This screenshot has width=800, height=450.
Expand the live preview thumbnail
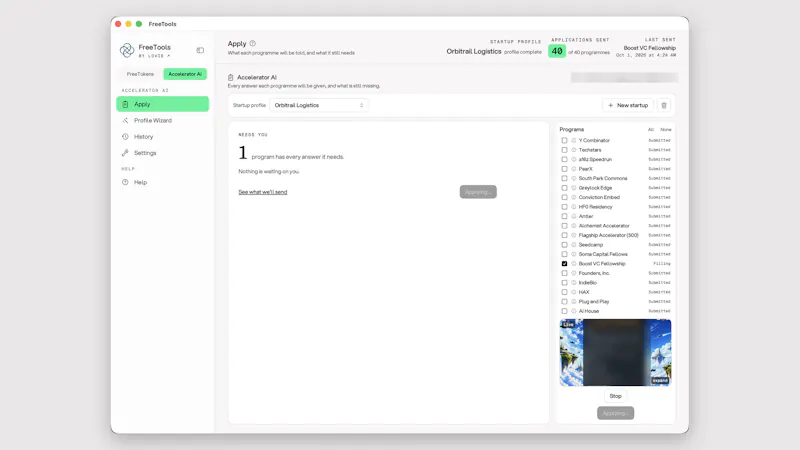pyautogui.click(x=660, y=381)
